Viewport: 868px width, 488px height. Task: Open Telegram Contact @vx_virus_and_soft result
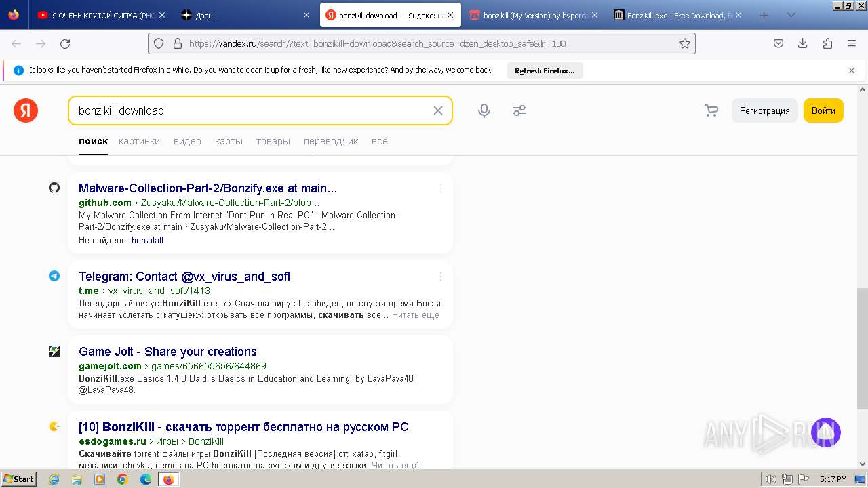184,277
